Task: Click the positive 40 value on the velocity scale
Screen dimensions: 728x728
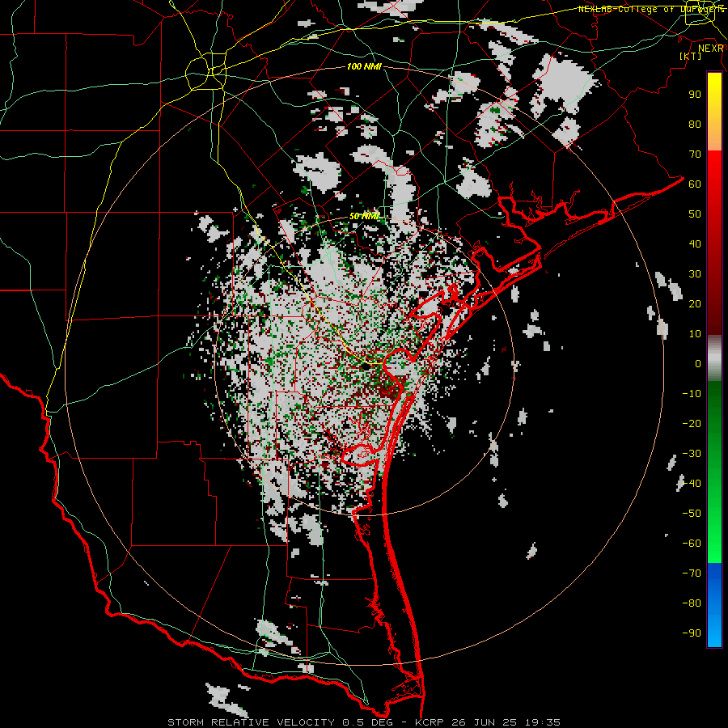Action: 695,243
